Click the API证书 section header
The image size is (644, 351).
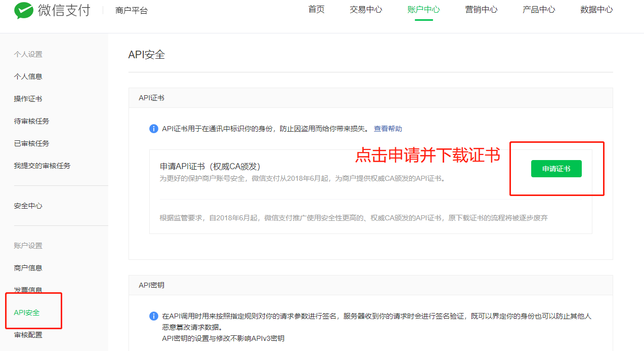tap(151, 98)
